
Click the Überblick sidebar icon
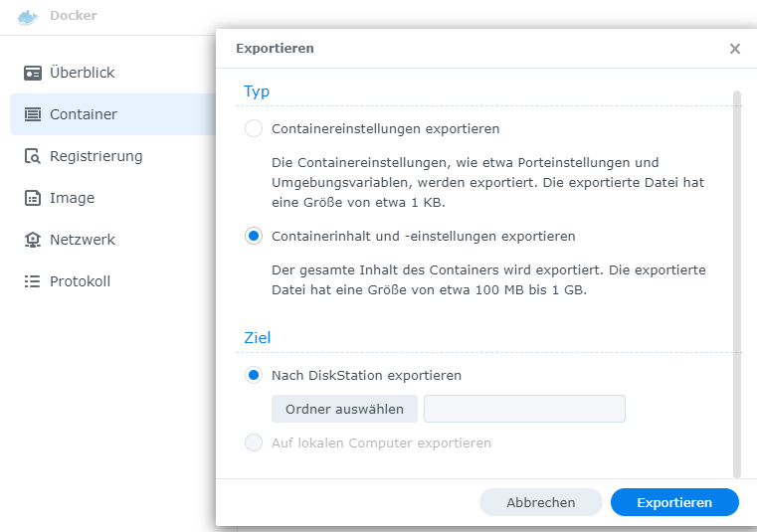[x=33, y=73]
